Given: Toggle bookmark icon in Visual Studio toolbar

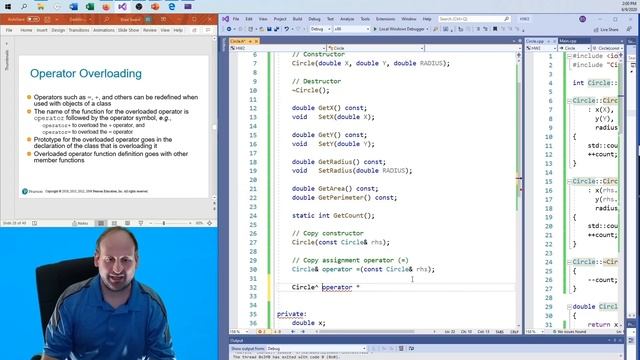Looking at the screenshot, I should (495, 29).
